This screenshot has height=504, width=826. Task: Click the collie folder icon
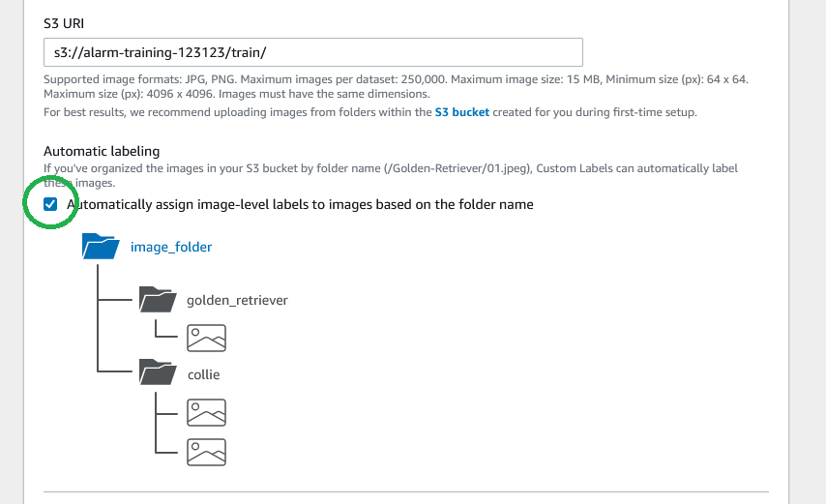pos(158,371)
